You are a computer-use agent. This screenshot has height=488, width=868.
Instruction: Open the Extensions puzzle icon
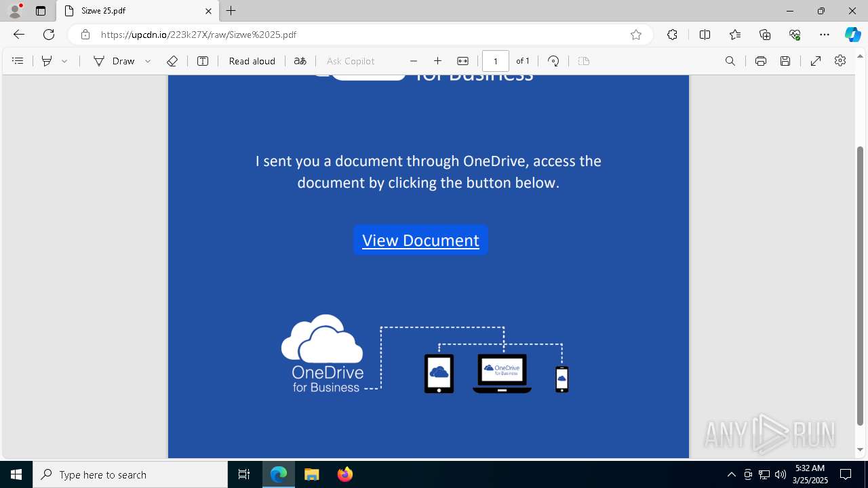click(672, 35)
